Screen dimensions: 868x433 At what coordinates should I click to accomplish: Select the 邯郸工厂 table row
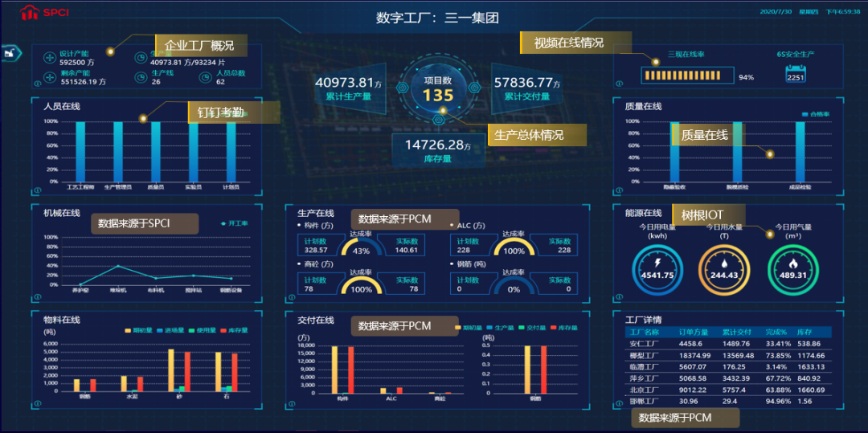click(728, 402)
